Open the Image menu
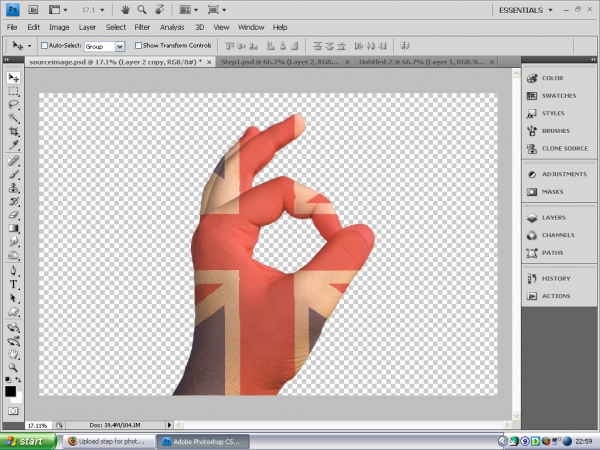 point(59,27)
